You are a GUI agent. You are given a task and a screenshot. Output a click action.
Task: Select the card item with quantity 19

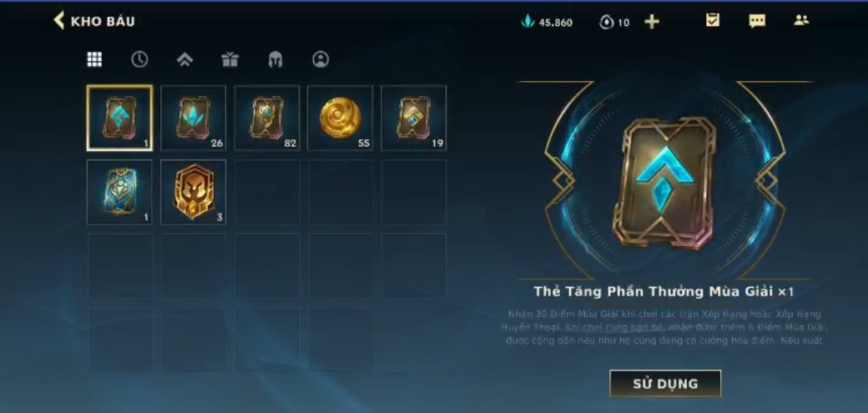tap(413, 118)
